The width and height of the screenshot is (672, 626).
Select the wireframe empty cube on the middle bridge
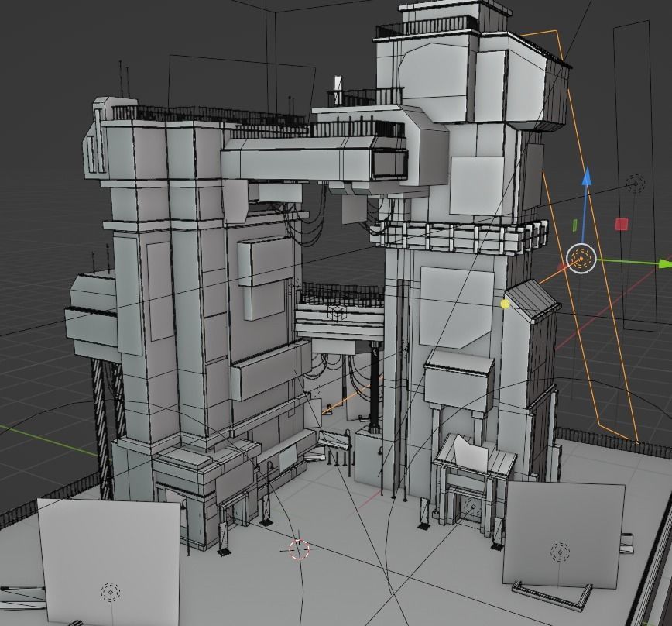click(x=338, y=314)
